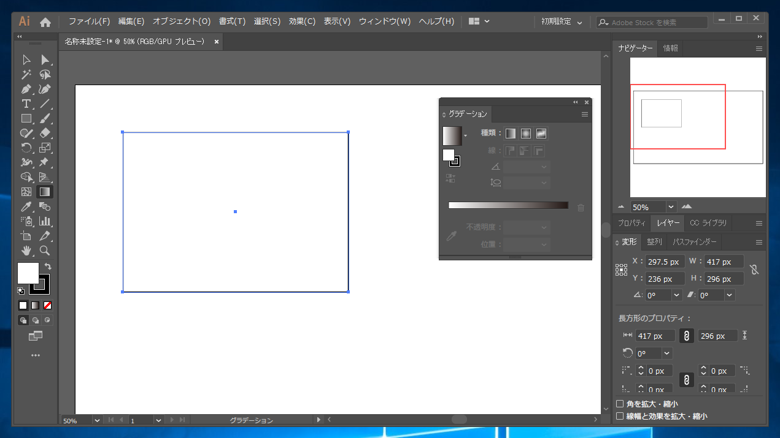Screen dimensions: 780x438
Task: Search Adobe Stock field
Action: 652,22
